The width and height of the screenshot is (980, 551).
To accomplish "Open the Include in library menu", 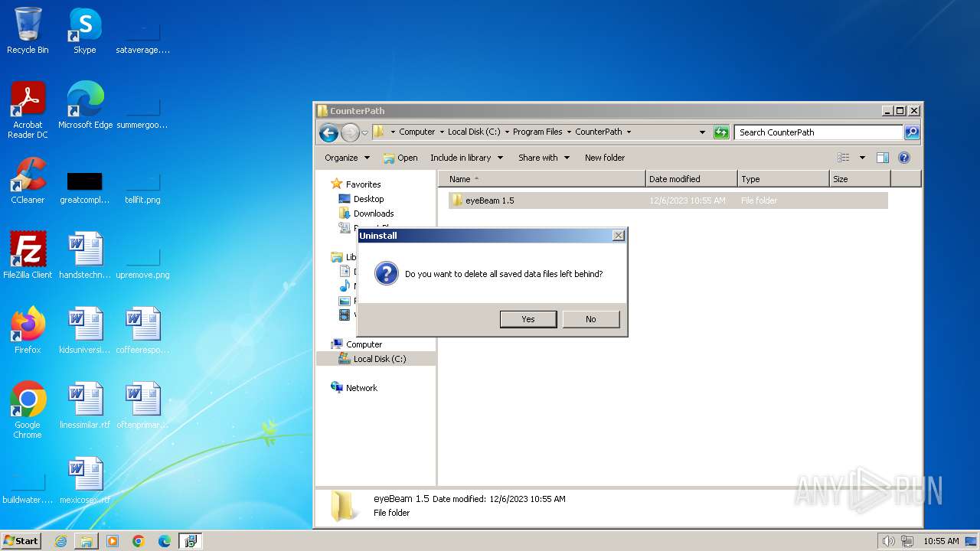I will (466, 158).
